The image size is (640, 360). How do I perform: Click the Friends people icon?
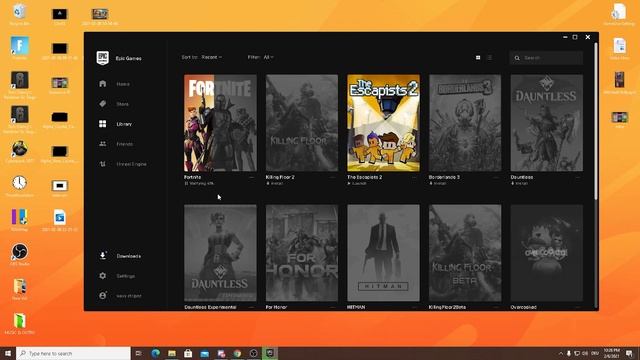coord(102,144)
